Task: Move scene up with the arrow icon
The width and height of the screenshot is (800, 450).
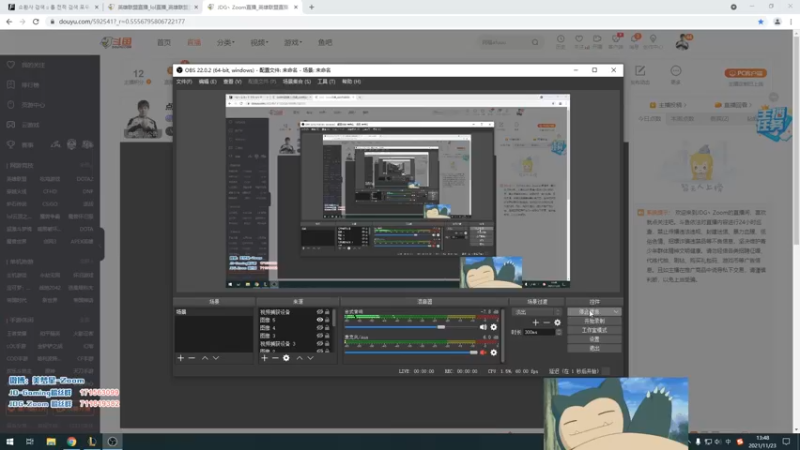Action: [205, 358]
